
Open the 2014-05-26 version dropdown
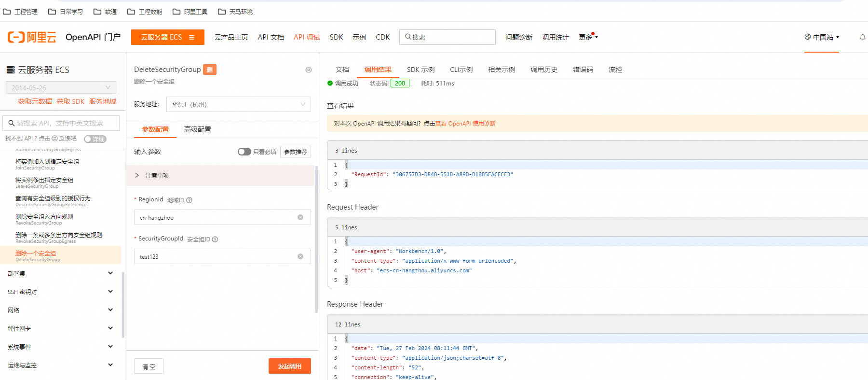(61, 87)
